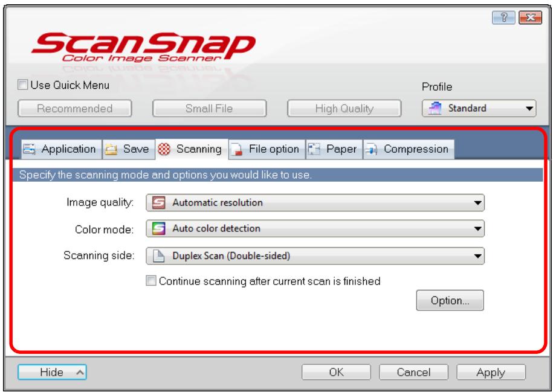Switch to the Paper tab
The height and width of the screenshot is (392, 553).
pos(334,149)
